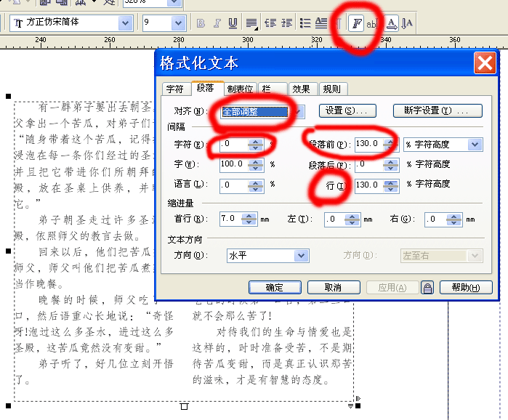Screen dimensions: 508x420
Task: Click the 段落后 input field
Action: tap(369, 165)
